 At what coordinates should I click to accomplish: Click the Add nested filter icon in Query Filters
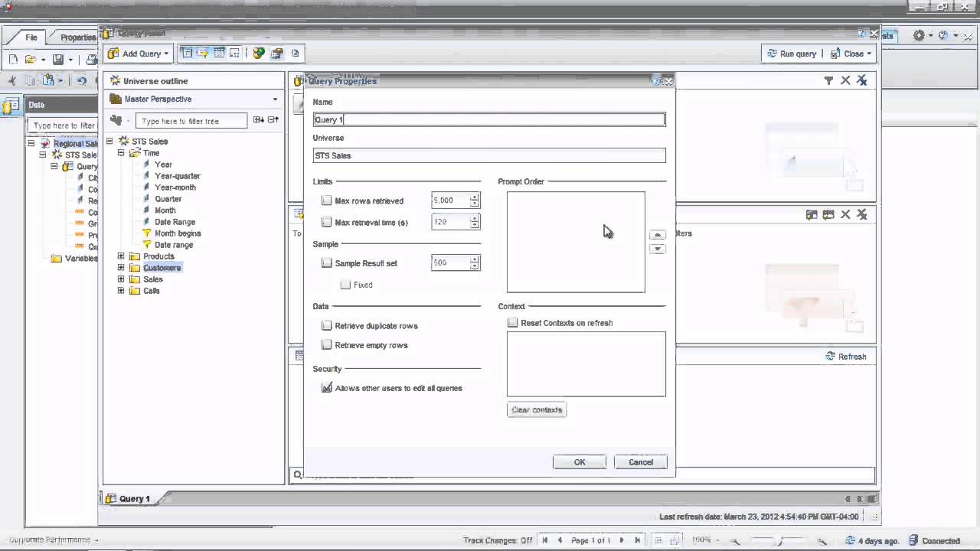pyautogui.click(x=812, y=215)
